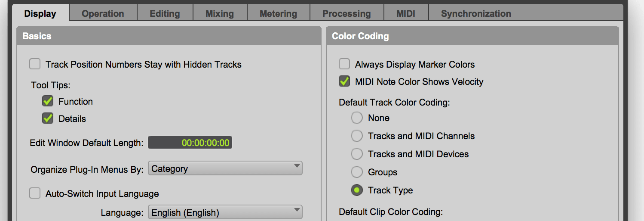The width and height of the screenshot is (644, 221).
Task: Enable Auto-Switch Input Language
Action: (35, 194)
